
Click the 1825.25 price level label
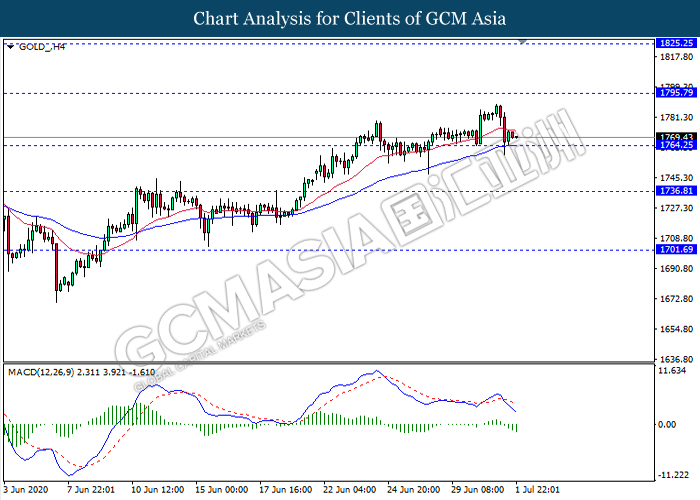tap(676, 43)
